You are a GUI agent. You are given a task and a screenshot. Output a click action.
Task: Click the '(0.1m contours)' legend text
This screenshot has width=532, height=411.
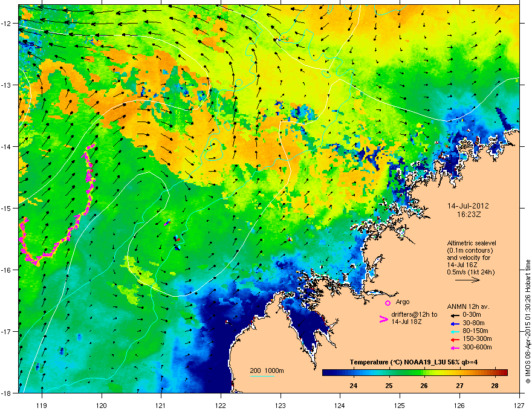click(x=470, y=250)
